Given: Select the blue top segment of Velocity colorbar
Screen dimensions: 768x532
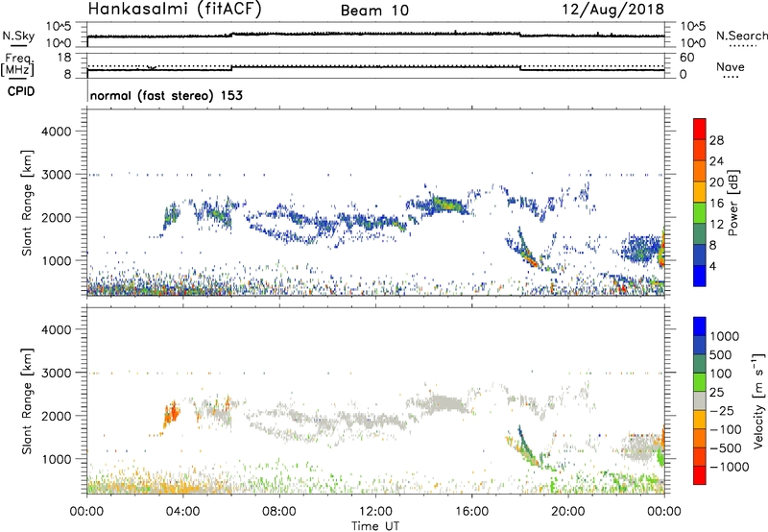Looking at the screenshot, I should pyautogui.click(x=700, y=326).
